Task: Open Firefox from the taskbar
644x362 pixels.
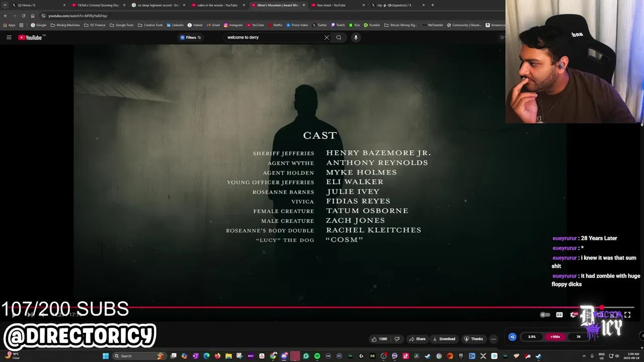Action: [217, 356]
